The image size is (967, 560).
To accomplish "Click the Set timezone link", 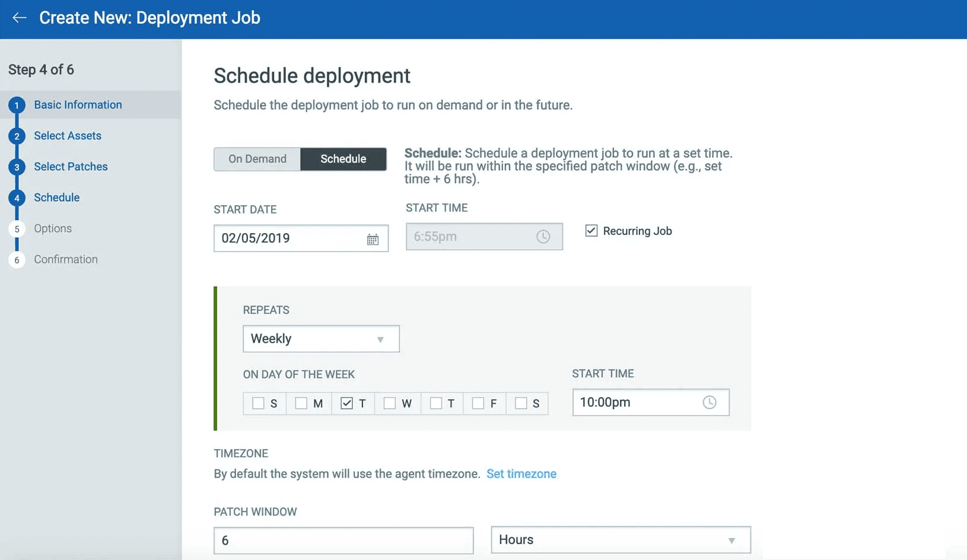I will click(521, 474).
